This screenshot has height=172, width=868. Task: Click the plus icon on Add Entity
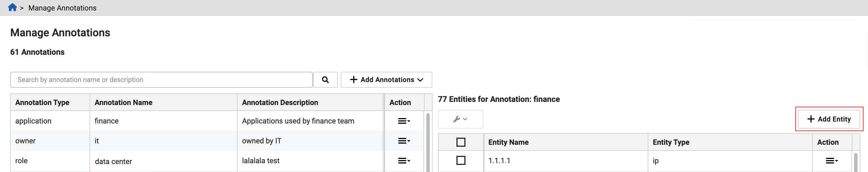click(811, 119)
